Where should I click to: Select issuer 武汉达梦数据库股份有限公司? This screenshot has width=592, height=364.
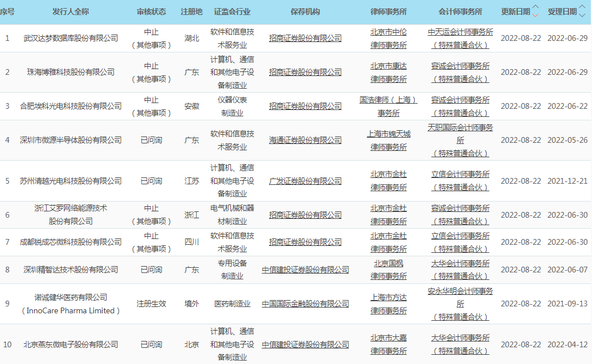click(x=71, y=39)
